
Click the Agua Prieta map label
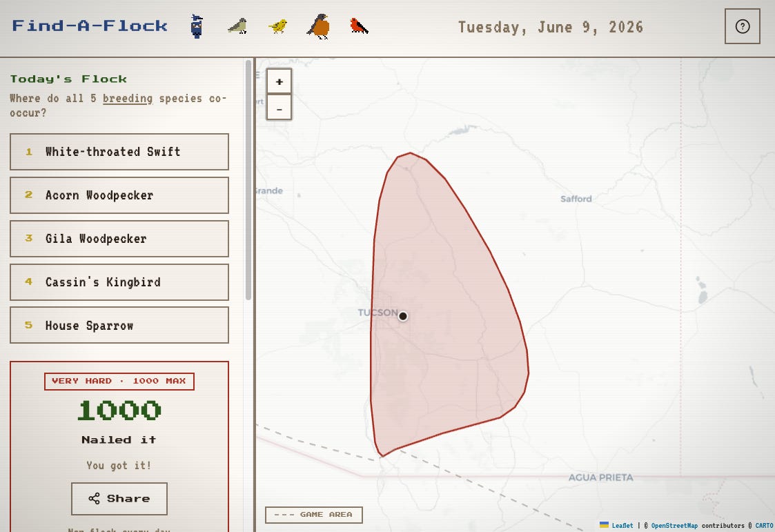(600, 477)
